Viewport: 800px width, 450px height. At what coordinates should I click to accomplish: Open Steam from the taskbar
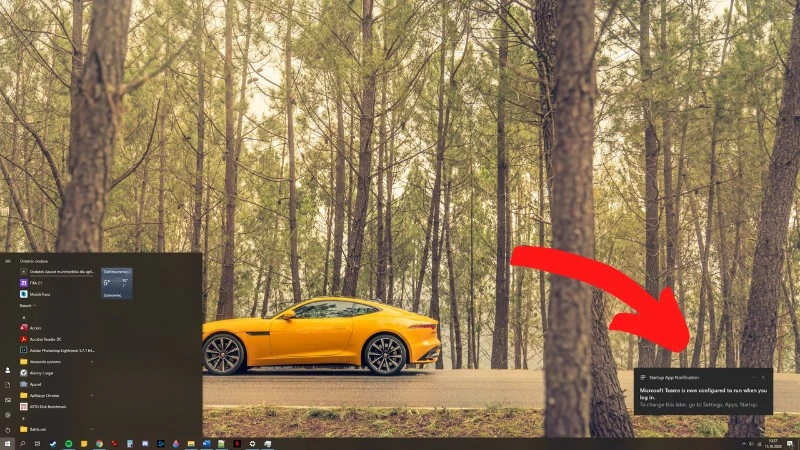(53, 444)
